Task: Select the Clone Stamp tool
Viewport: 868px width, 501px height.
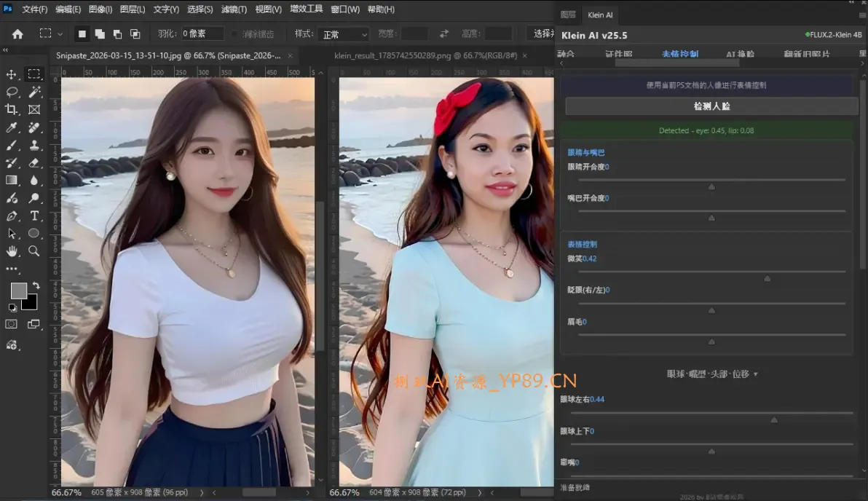Action: 33,145
